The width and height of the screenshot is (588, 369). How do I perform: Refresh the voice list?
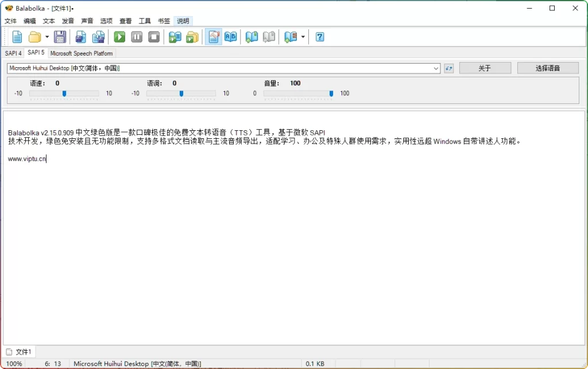pos(448,68)
